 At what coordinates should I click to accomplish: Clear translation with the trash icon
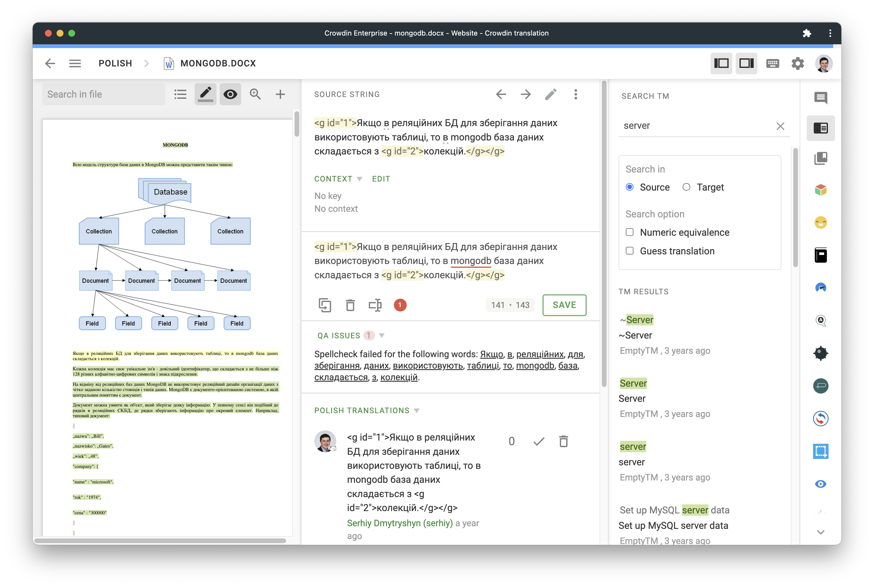click(x=350, y=305)
